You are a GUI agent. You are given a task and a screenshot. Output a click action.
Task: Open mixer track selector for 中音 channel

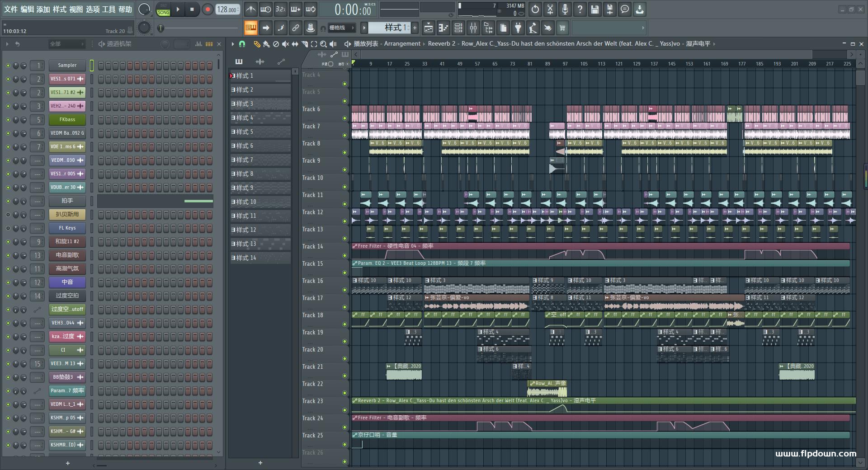[37, 282]
